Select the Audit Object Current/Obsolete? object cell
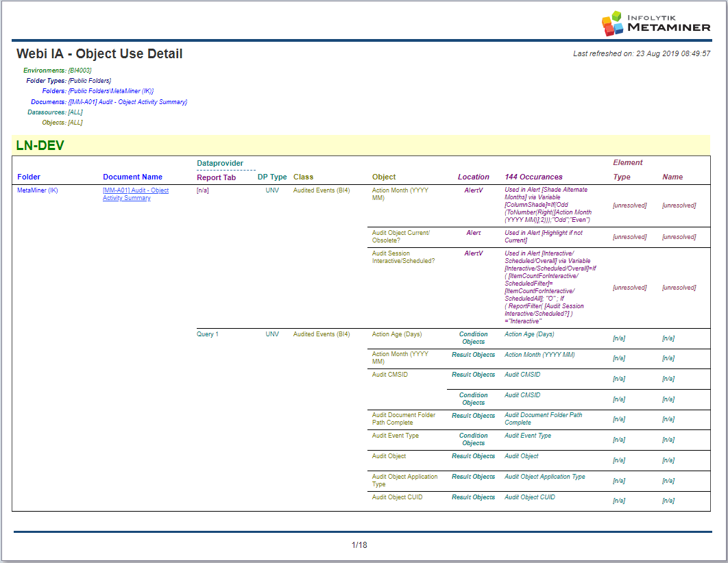The height and width of the screenshot is (563, 728). tap(401, 236)
